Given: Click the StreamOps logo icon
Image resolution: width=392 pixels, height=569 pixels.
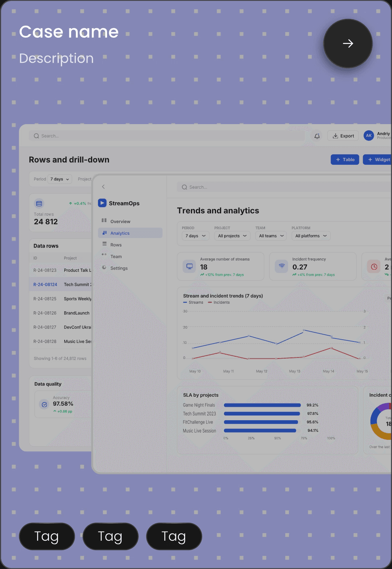Looking at the screenshot, I should click(102, 203).
